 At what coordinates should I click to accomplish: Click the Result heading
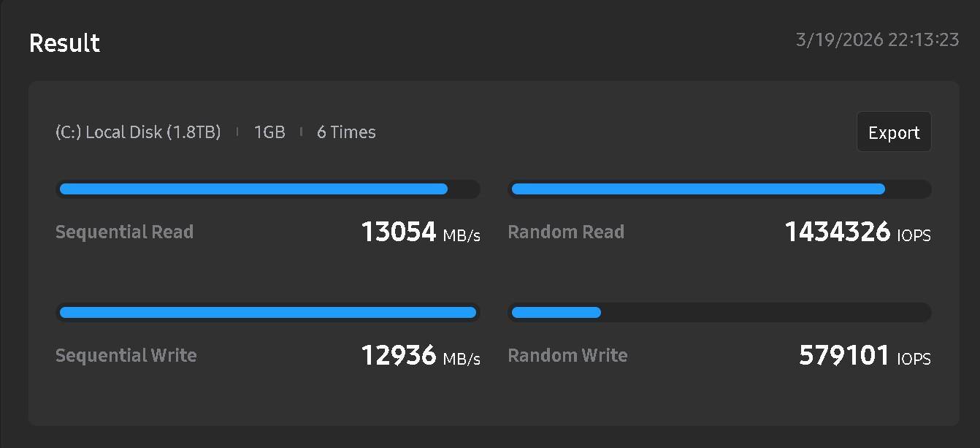pyautogui.click(x=64, y=43)
